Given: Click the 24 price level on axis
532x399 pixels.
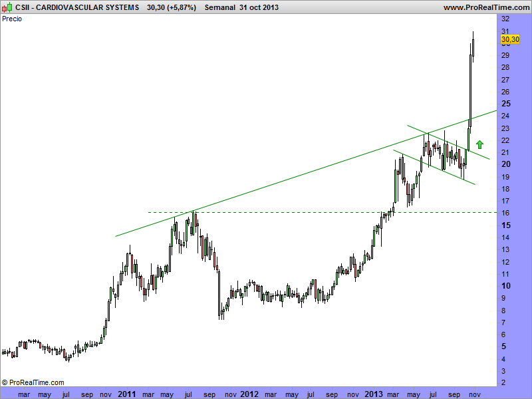Looking at the screenshot, I should (x=505, y=116).
